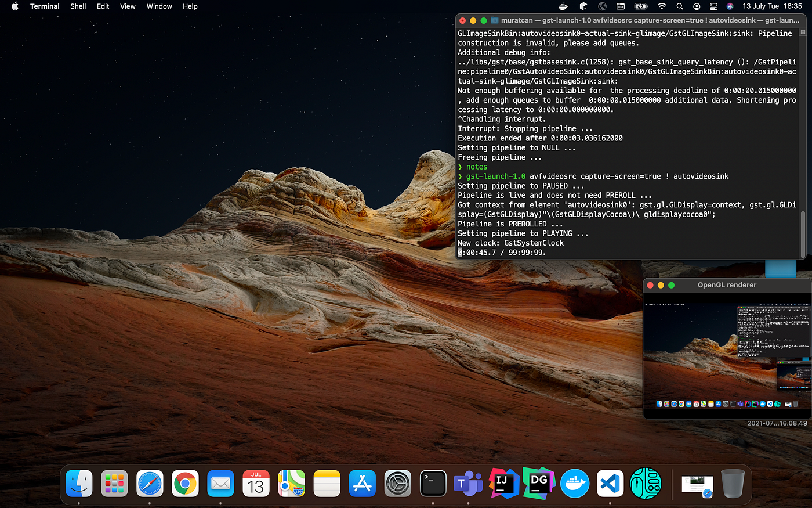The width and height of the screenshot is (812, 508).
Task: Open System Preferences gear in the Dock
Action: (x=398, y=483)
